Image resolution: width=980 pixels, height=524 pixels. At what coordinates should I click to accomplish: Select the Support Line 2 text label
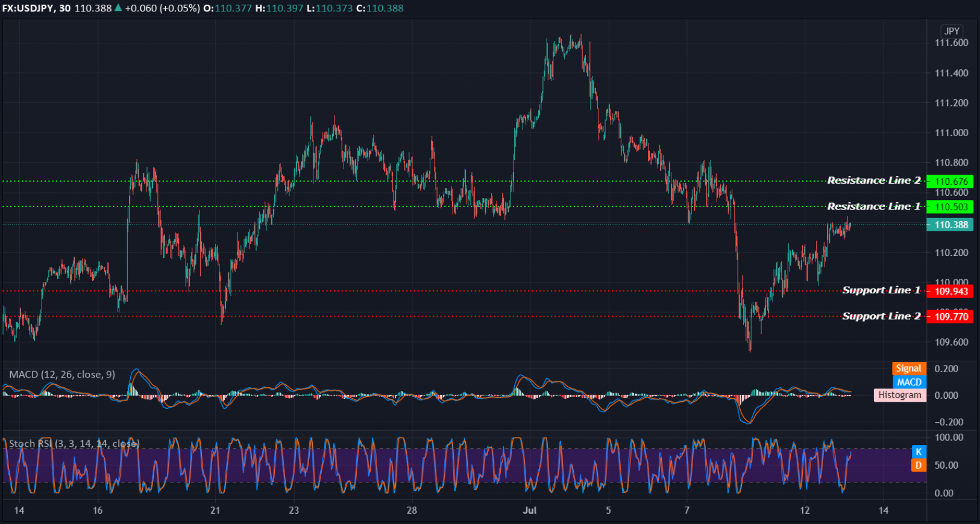click(882, 316)
